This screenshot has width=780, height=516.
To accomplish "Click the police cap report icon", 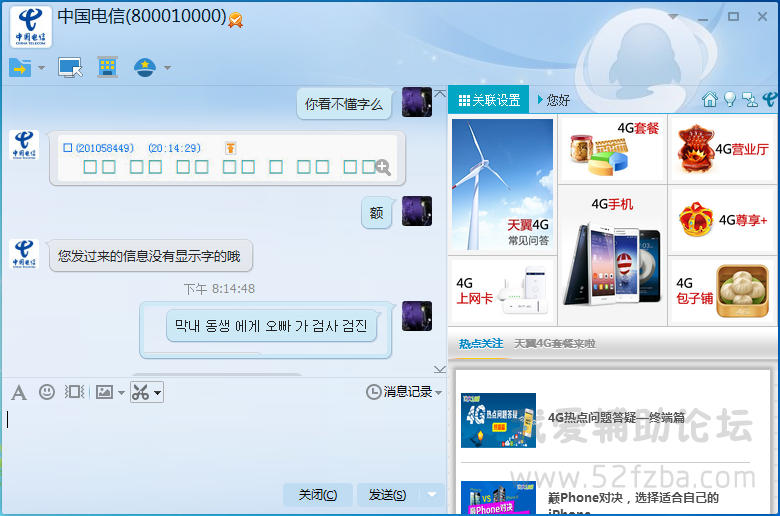I will pyautogui.click(x=145, y=67).
